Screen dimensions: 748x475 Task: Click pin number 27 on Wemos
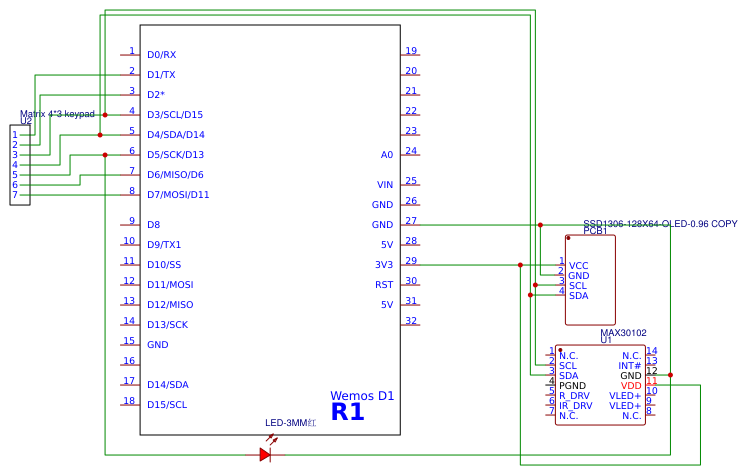click(x=411, y=221)
